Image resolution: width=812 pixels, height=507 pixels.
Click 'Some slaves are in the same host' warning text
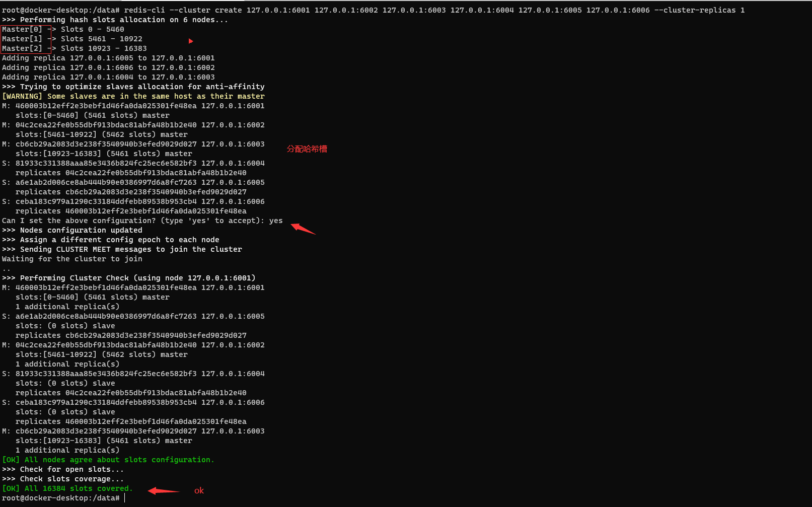tap(156, 96)
